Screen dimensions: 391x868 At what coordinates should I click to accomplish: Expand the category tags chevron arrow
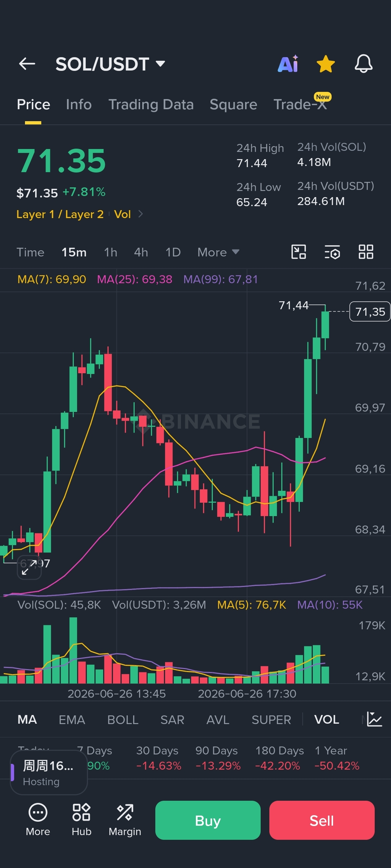[140, 214]
